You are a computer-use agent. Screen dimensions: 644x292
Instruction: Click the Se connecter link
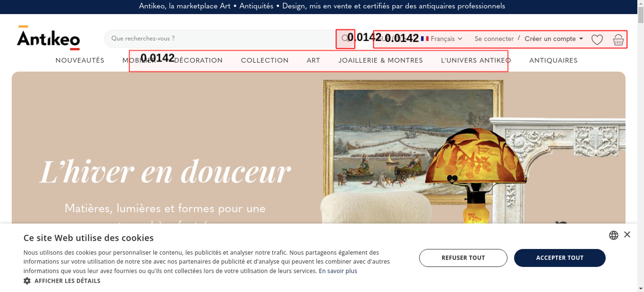coord(494,39)
